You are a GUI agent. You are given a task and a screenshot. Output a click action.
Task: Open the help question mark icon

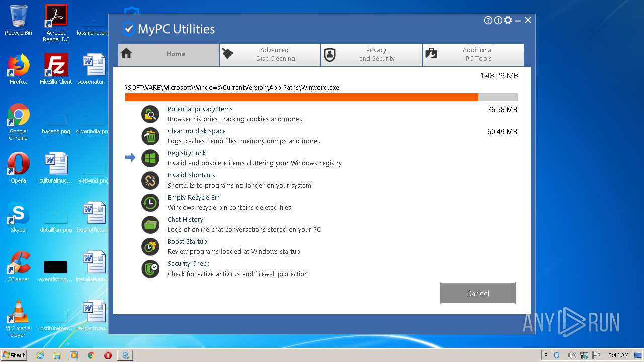pos(488,20)
